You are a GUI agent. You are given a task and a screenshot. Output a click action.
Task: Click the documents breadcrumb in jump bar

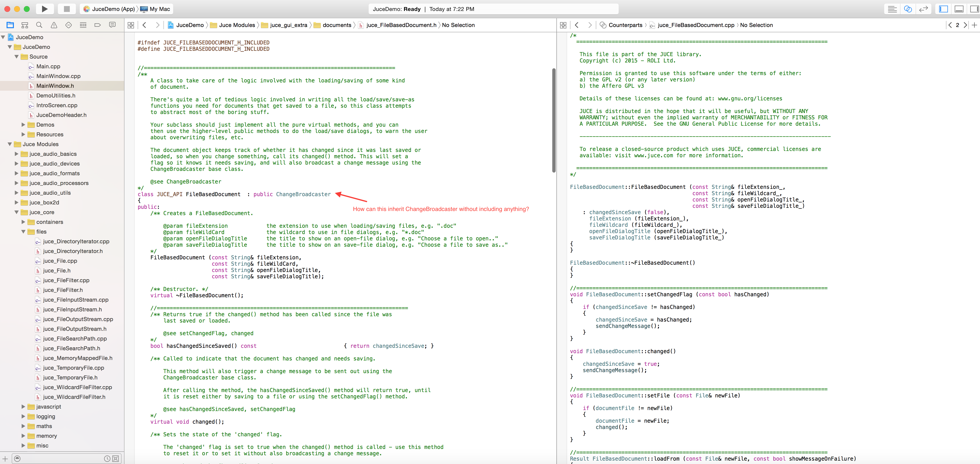[336, 25]
